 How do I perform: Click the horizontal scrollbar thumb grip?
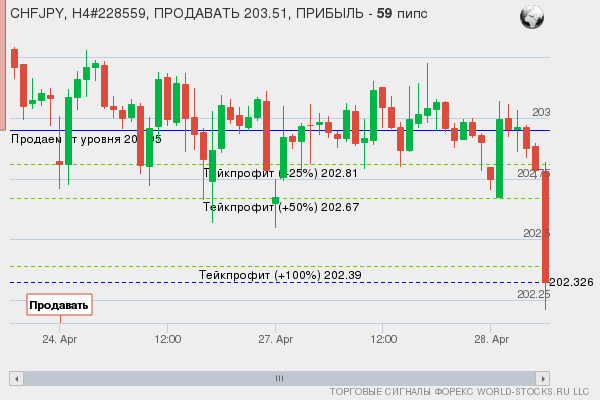(279, 378)
